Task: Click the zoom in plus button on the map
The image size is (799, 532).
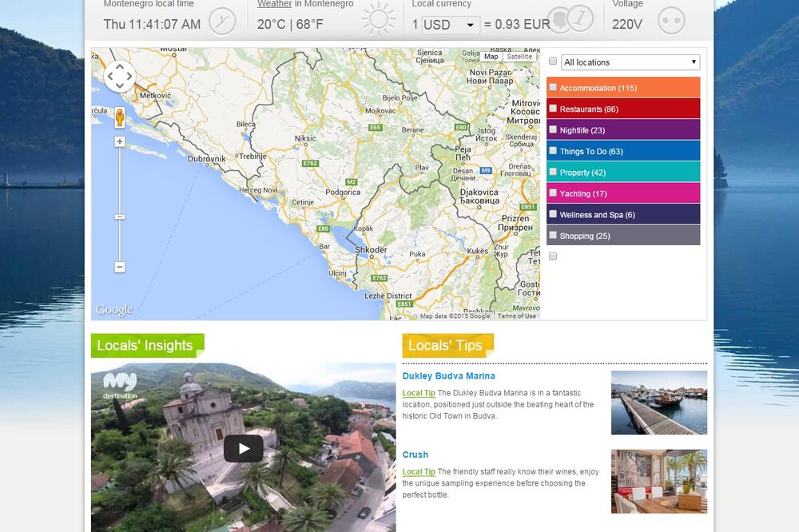Action: point(119,141)
